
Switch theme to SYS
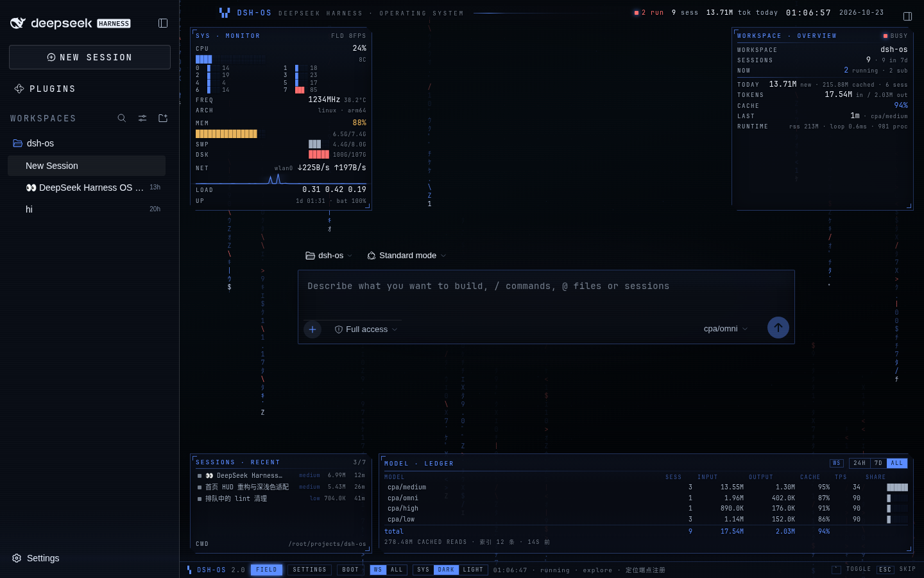tap(424, 570)
